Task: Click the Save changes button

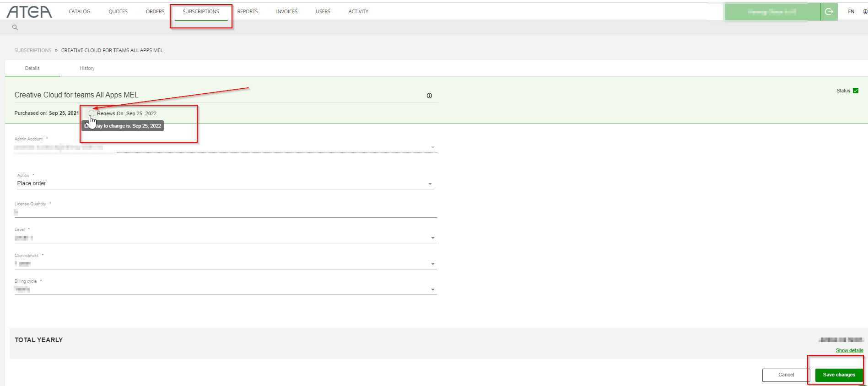Action: (x=839, y=375)
